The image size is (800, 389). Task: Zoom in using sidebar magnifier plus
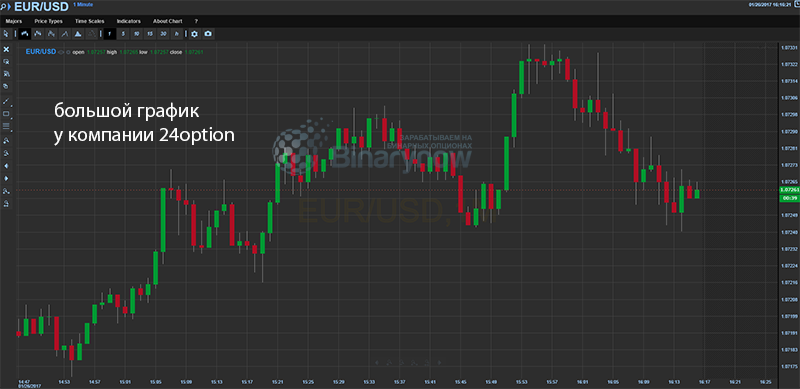pyautogui.click(x=6, y=139)
